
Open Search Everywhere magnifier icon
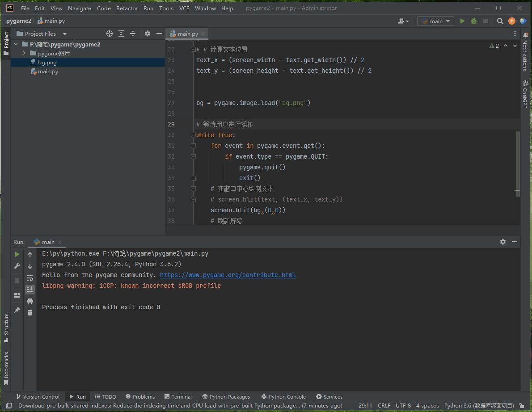coord(500,21)
